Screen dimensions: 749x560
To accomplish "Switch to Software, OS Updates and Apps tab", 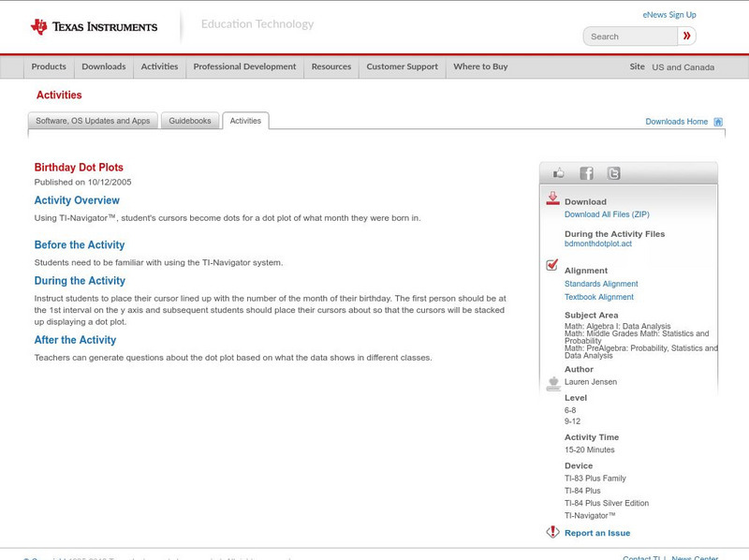I will tap(93, 121).
